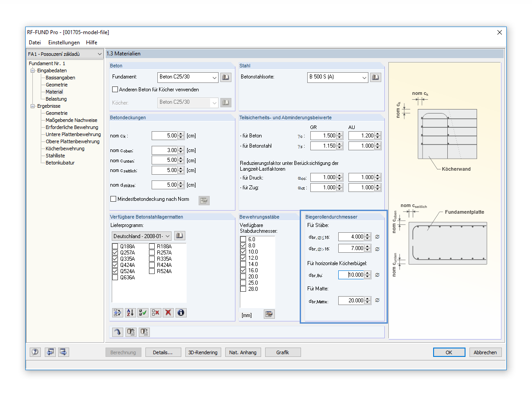Click stepper of γc GR 1.500 field
532x399 pixels.
(x=340, y=136)
